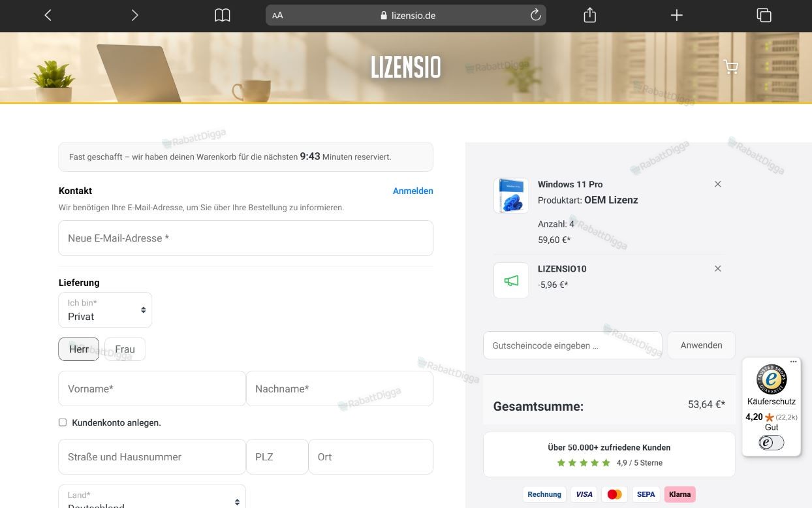This screenshot has width=812, height=508.
Task: Click the Gesamtsumme 53,64 € total amount
Action: coord(706,405)
